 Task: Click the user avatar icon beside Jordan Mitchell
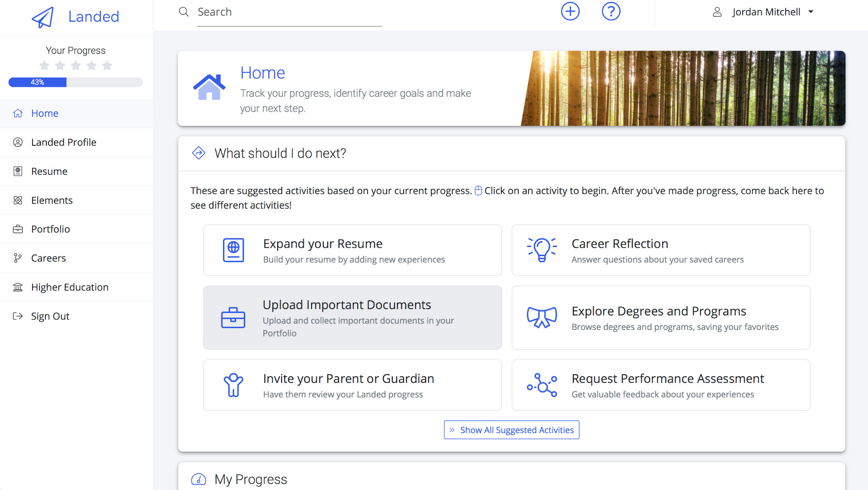(x=717, y=12)
